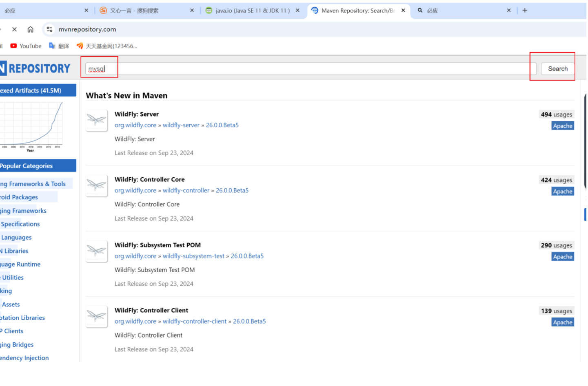The width and height of the screenshot is (588, 386).
Task: Open the Logging Bridges category
Action: [17, 345]
